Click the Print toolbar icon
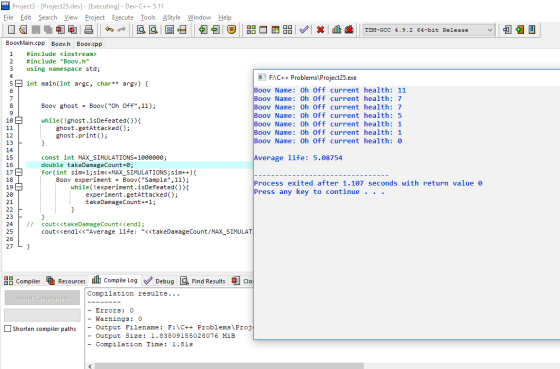560x369 pixels. click(x=89, y=30)
